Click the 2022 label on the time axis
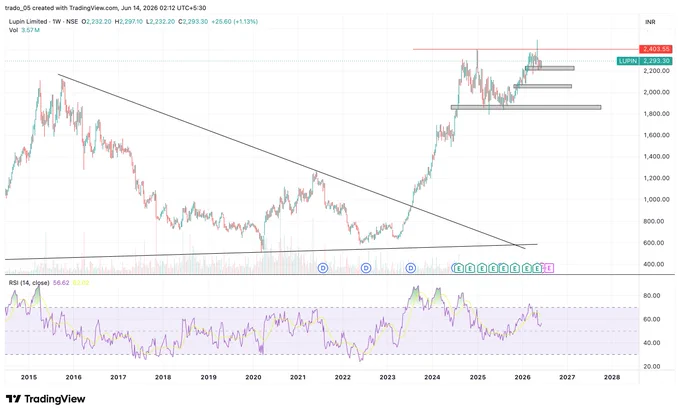Screen dimensions: 680x414 (x=343, y=377)
